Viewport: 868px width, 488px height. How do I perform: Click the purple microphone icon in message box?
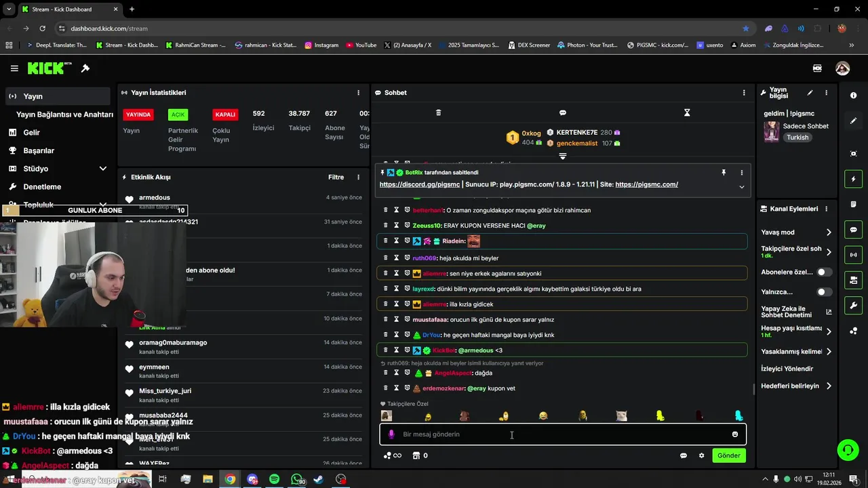[x=391, y=434]
